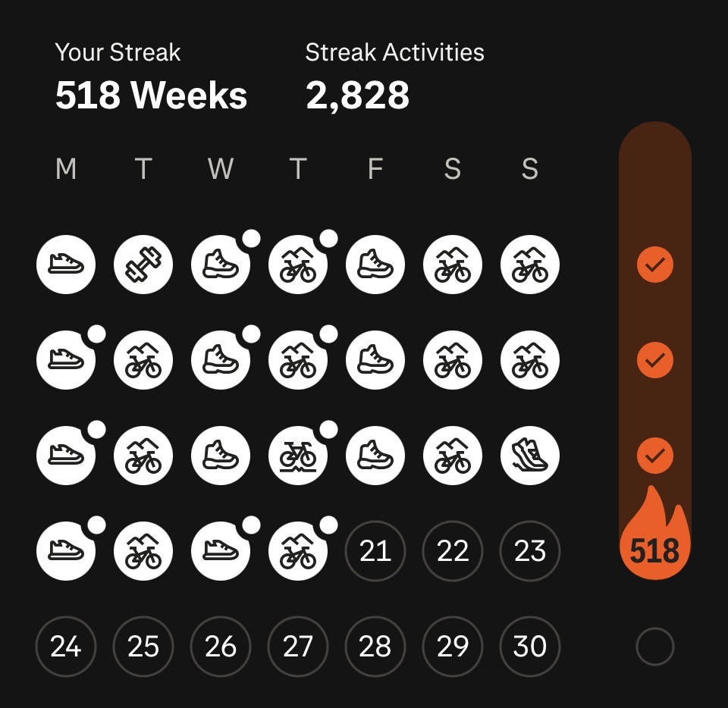The height and width of the screenshot is (708, 728).
Task: Open the fourth week's Wednesday run shoe icon
Action: [221, 551]
